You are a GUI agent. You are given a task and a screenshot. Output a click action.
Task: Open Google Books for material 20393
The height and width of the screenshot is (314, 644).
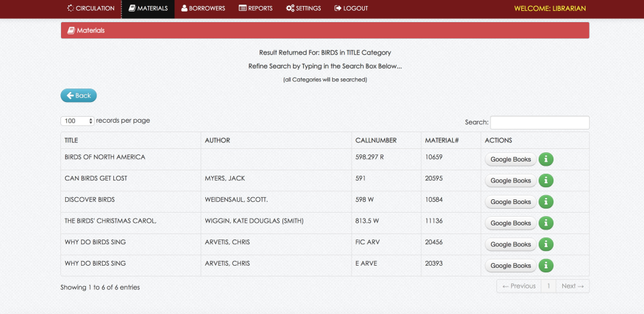(511, 266)
